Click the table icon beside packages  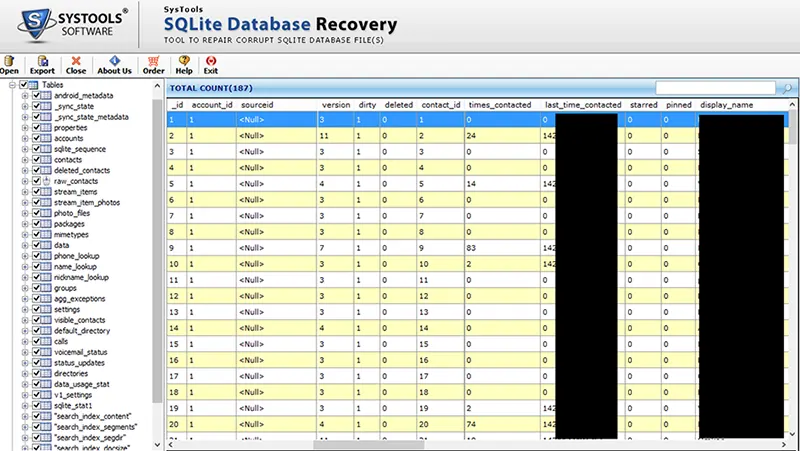point(46,223)
